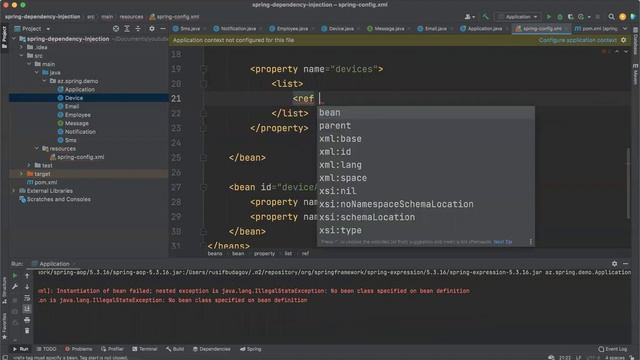
Task: Click the Up stack trace arrow
Action: (27, 276)
